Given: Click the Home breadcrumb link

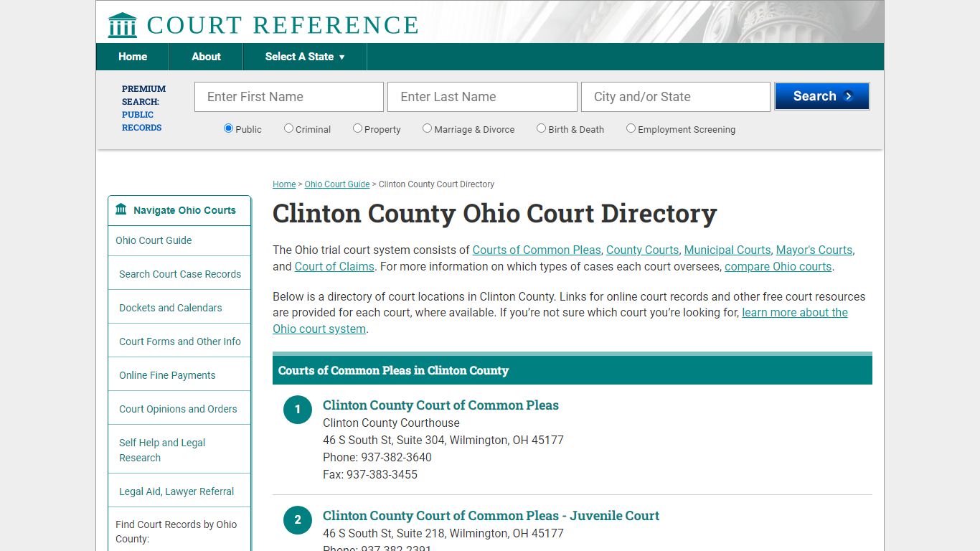Looking at the screenshot, I should point(284,184).
